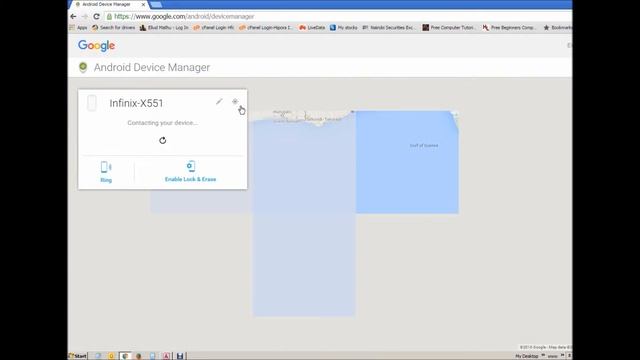Click the browser forward arrow
640x360 pixels.
(84, 16)
